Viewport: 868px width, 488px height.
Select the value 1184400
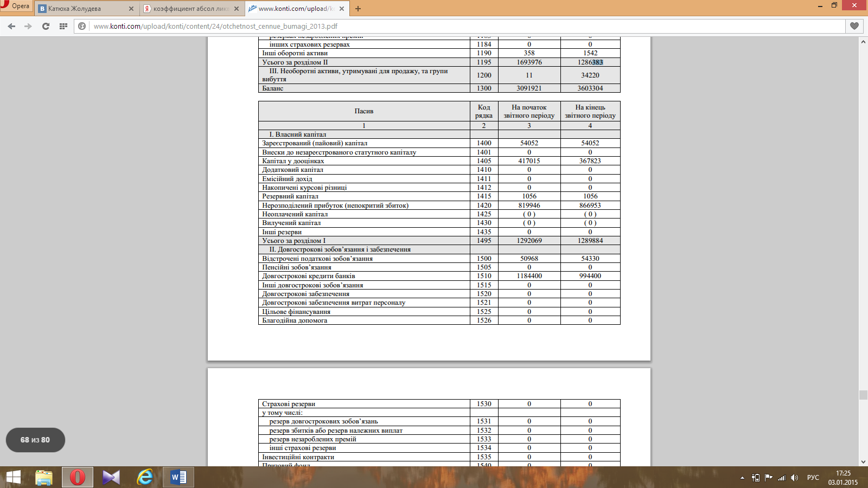[529, 276]
